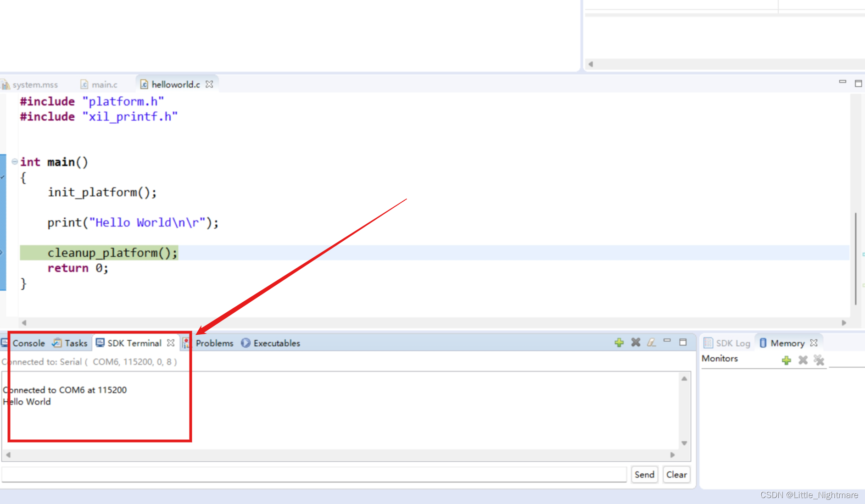Click the editor vertical scrollbar thumb
Viewport: 865px width, 504px height.
856,259
